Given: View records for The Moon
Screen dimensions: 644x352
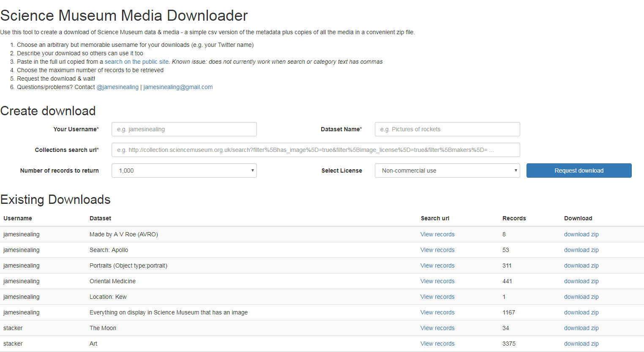Looking at the screenshot, I should pyautogui.click(x=437, y=328).
